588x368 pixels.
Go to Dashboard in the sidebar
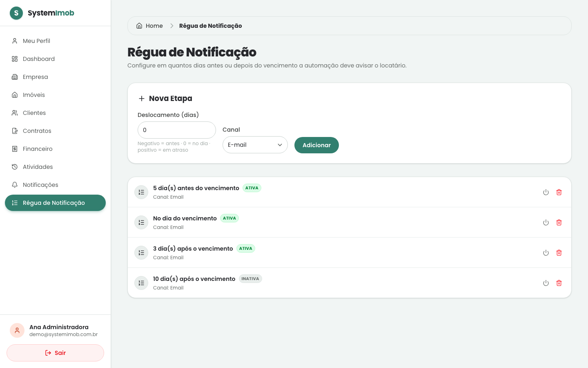[55, 59]
